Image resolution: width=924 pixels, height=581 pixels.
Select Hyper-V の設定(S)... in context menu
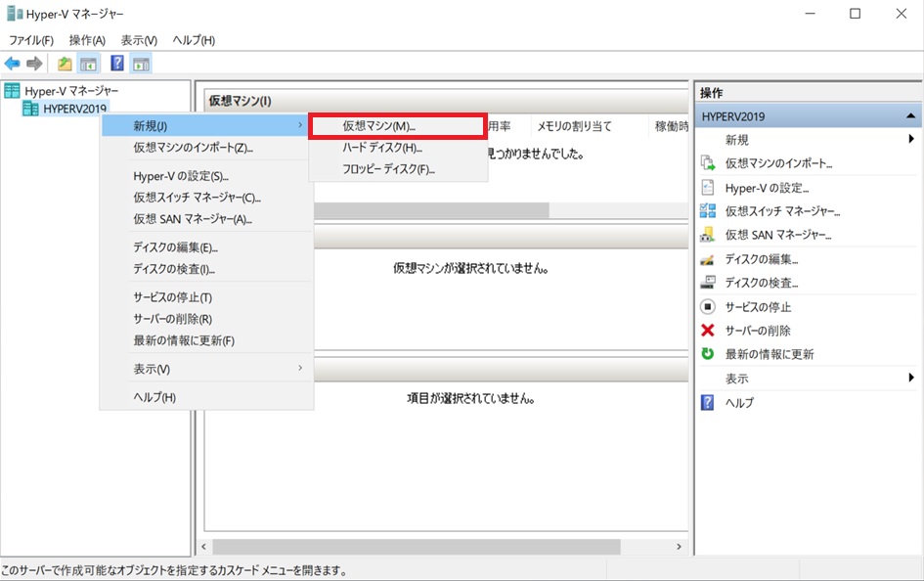205,176
